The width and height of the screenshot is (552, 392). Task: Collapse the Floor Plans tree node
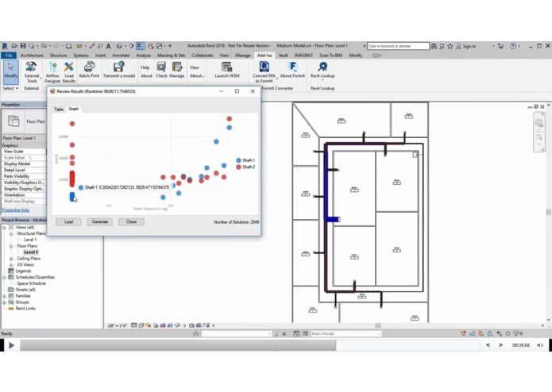11,246
